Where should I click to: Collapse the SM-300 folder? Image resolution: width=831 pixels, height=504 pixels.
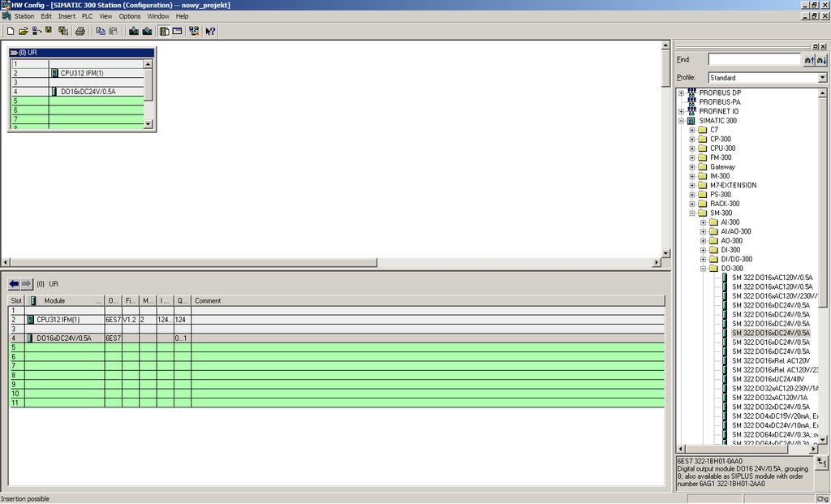(x=692, y=213)
